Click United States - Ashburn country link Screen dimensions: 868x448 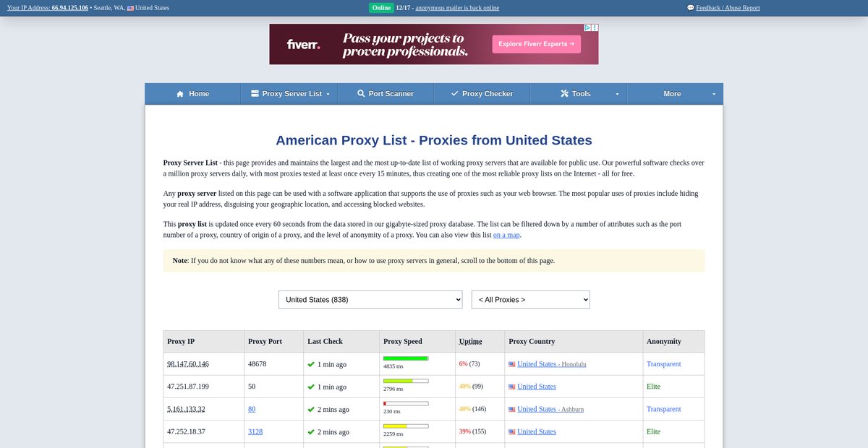click(x=550, y=409)
